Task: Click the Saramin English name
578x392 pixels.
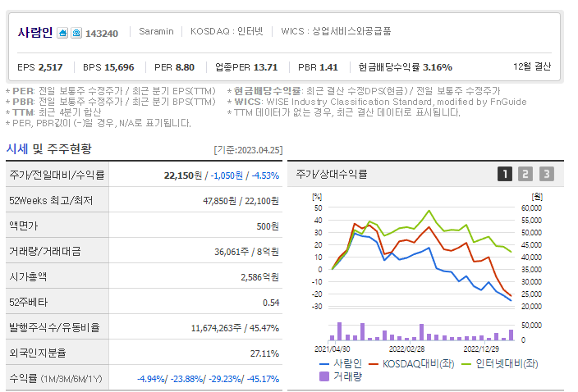Action: pyautogui.click(x=156, y=31)
